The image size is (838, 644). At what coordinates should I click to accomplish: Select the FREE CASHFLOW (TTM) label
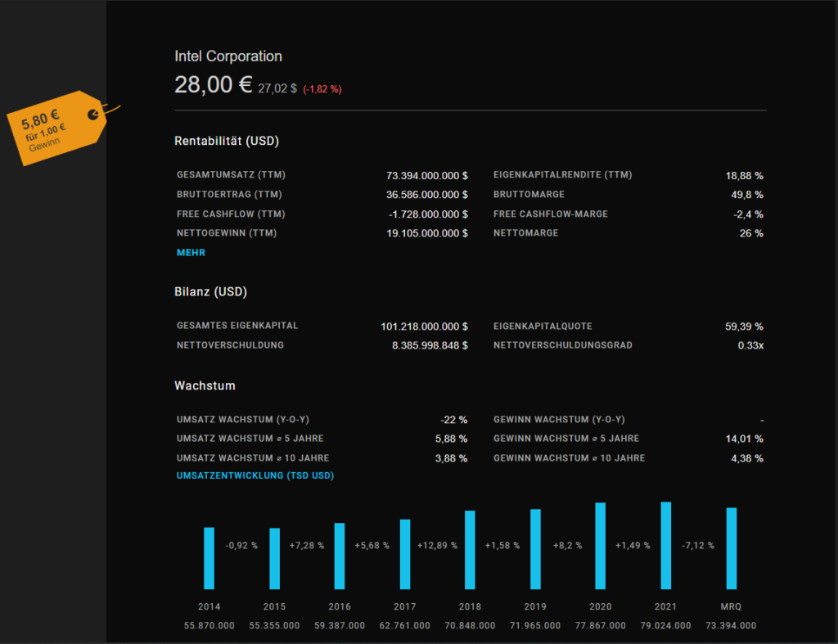click(x=231, y=214)
